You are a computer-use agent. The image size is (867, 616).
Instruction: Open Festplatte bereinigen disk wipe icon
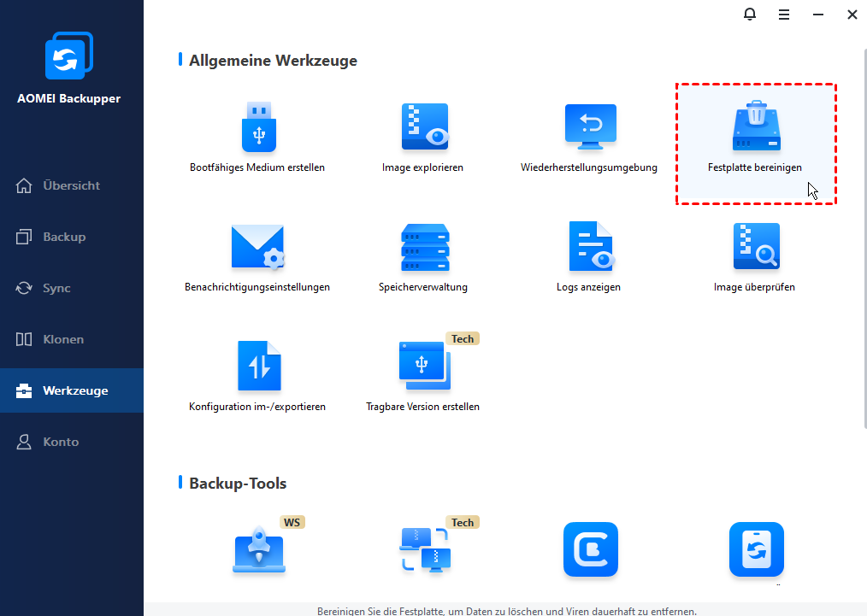757,126
